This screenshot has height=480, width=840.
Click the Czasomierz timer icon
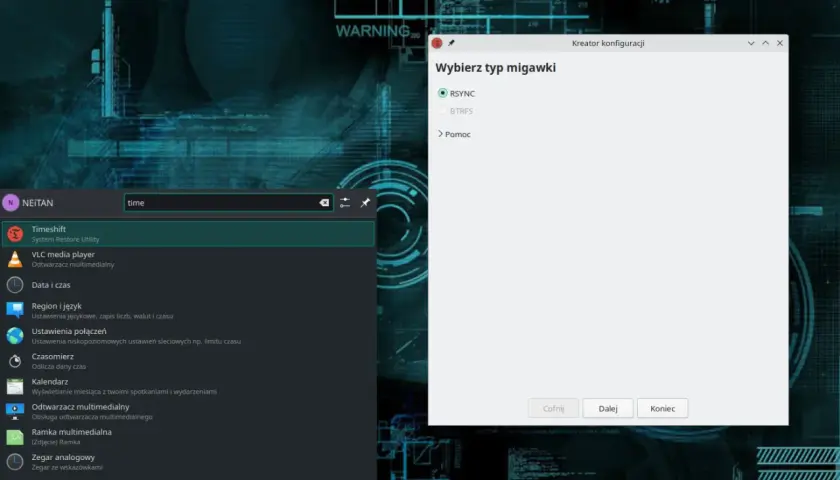[x=15, y=361]
